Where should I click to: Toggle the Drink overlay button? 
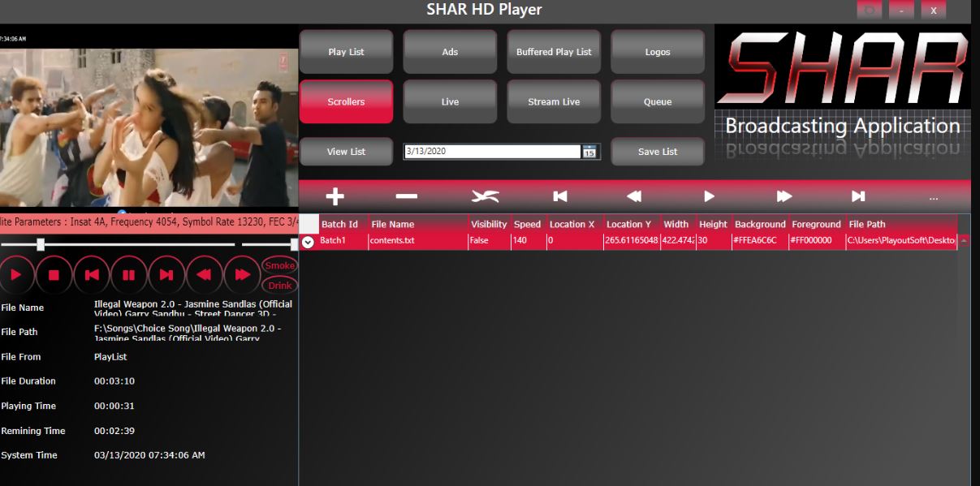280,286
